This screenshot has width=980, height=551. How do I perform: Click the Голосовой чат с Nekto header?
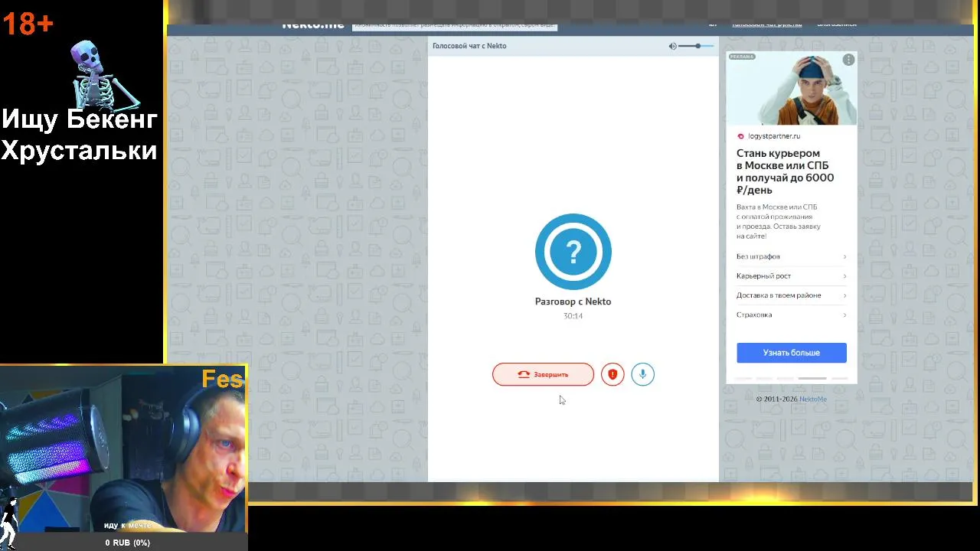coord(469,46)
